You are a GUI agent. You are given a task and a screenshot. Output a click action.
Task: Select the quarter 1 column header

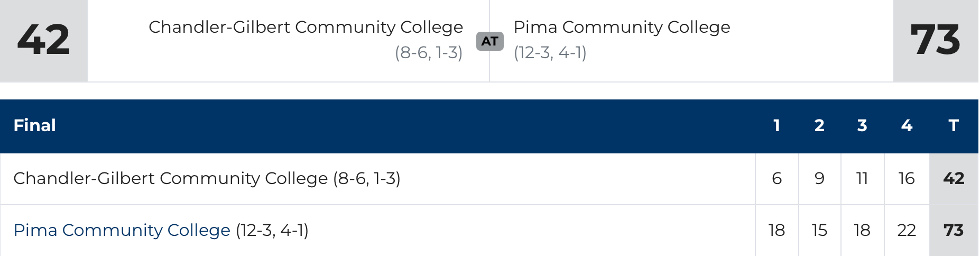click(x=776, y=125)
